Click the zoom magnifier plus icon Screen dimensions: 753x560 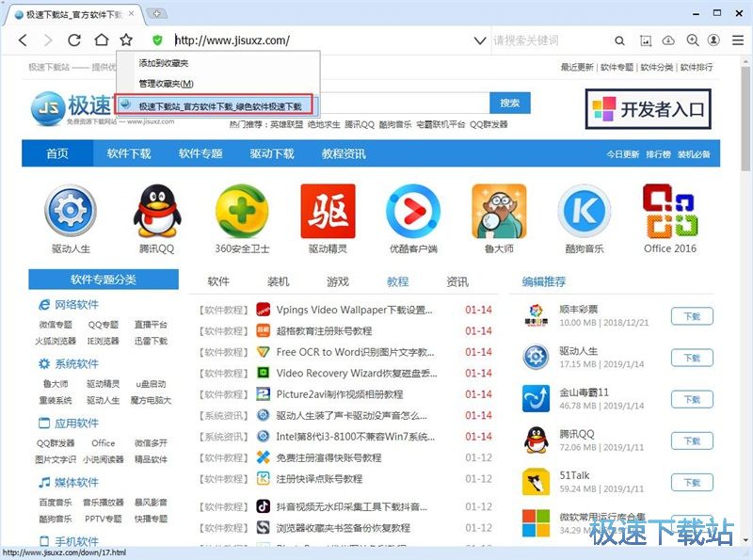pyautogui.click(x=693, y=40)
